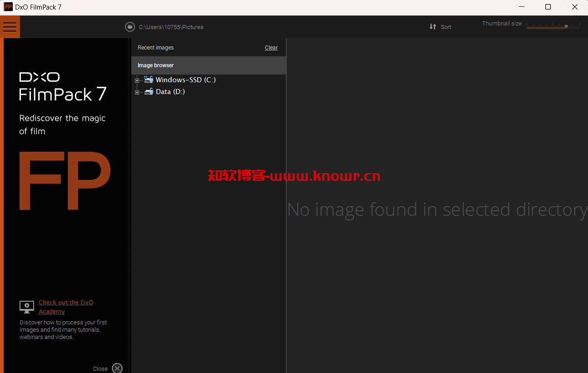
Task: Expand the Windows-SSD (C:) tree node
Action: [x=137, y=80]
